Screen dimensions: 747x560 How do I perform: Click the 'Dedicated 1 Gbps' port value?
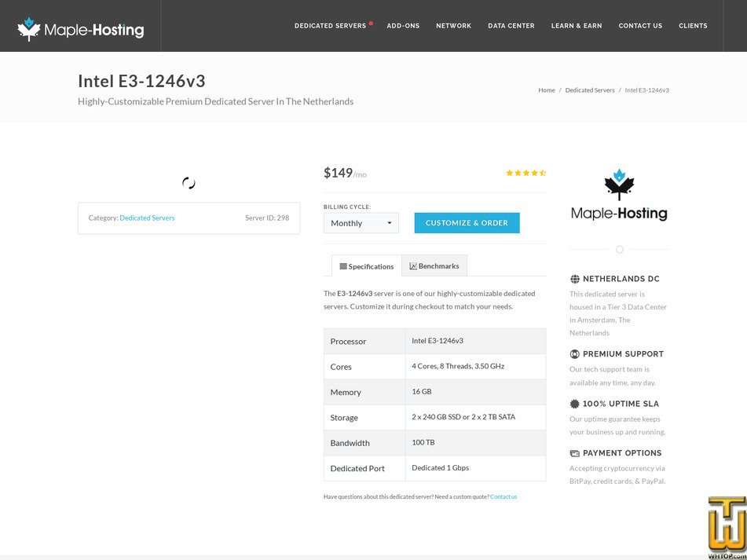(440, 467)
